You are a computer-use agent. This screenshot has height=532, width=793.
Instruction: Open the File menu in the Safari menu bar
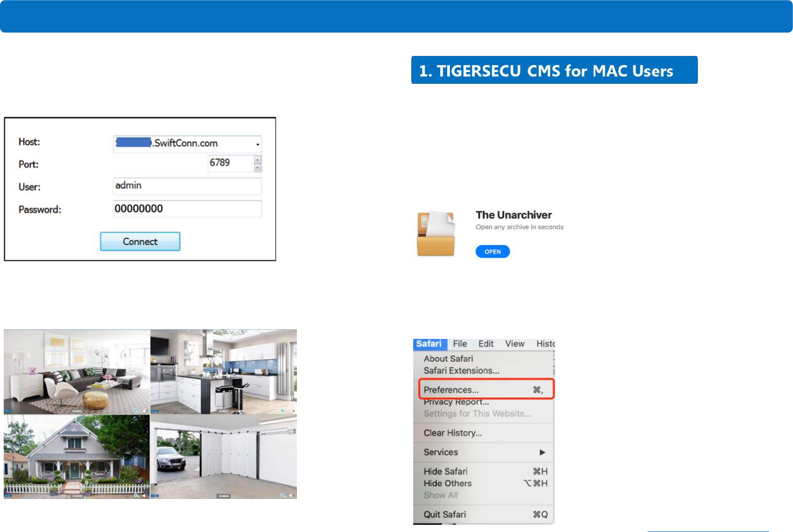(460, 344)
